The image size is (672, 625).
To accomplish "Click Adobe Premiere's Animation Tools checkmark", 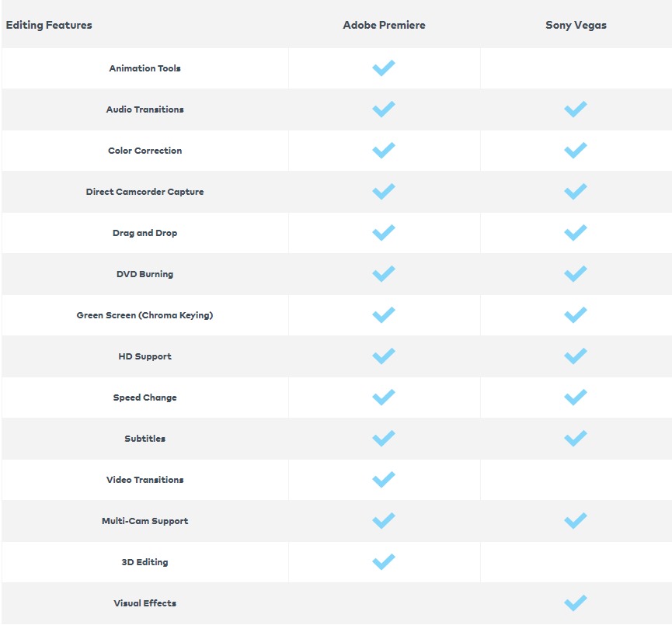I will (x=384, y=68).
